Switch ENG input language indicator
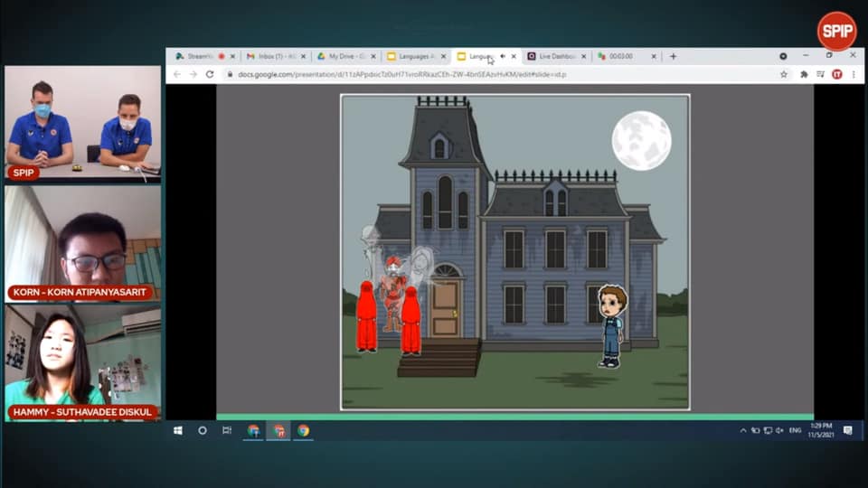The width and height of the screenshot is (868, 488). tap(796, 430)
